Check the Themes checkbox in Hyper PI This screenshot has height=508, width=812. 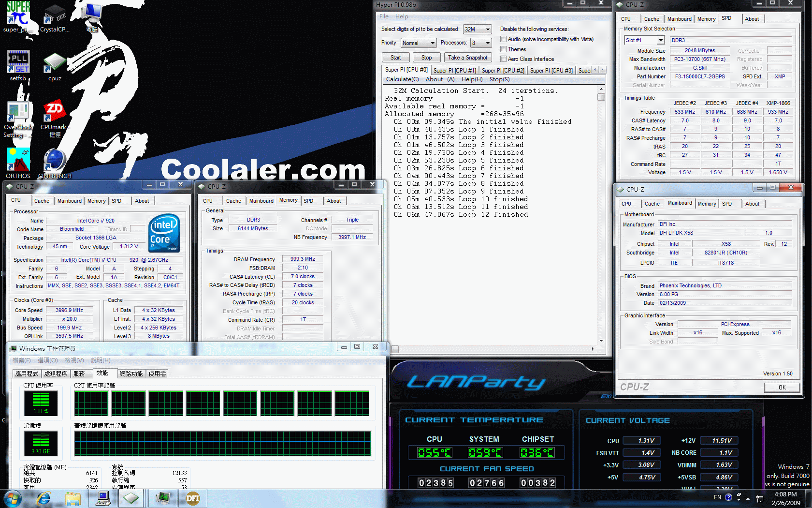pyautogui.click(x=503, y=49)
